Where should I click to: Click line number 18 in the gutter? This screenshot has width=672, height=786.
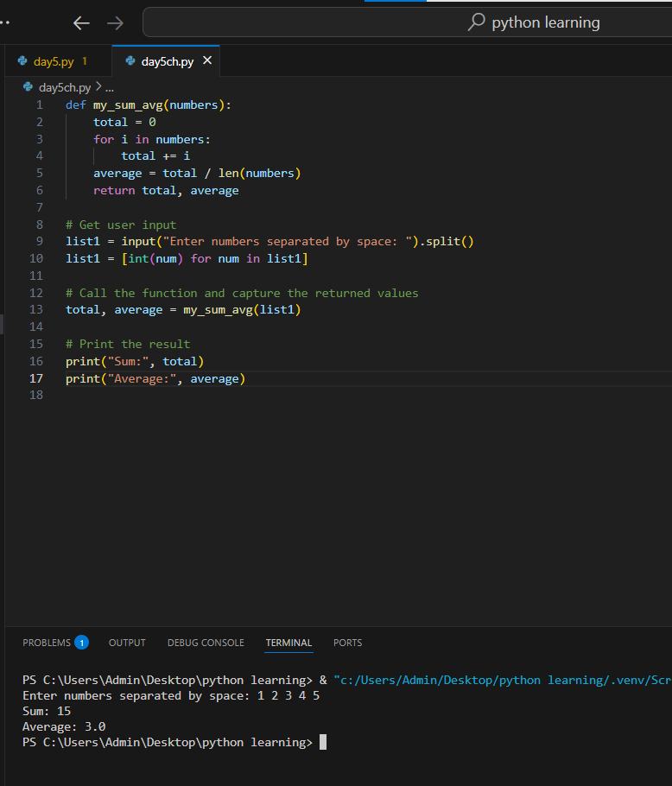pyautogui.click(x=36, y=395)
